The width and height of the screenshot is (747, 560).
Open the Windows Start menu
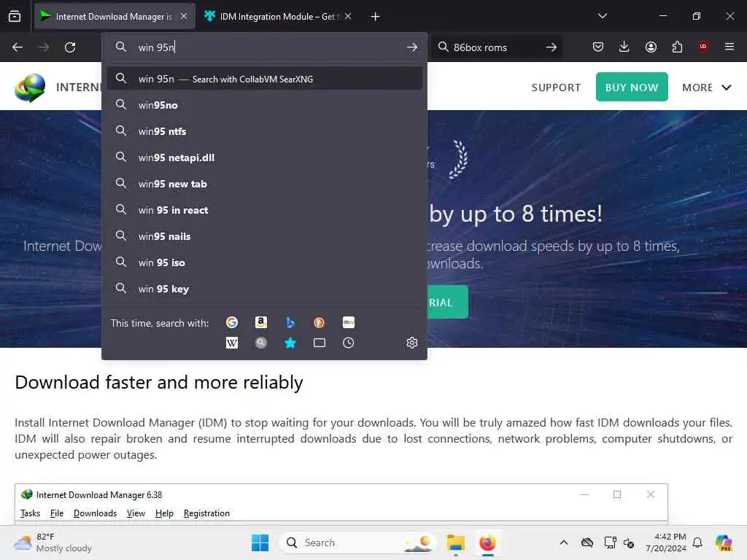tap(260, 542)
